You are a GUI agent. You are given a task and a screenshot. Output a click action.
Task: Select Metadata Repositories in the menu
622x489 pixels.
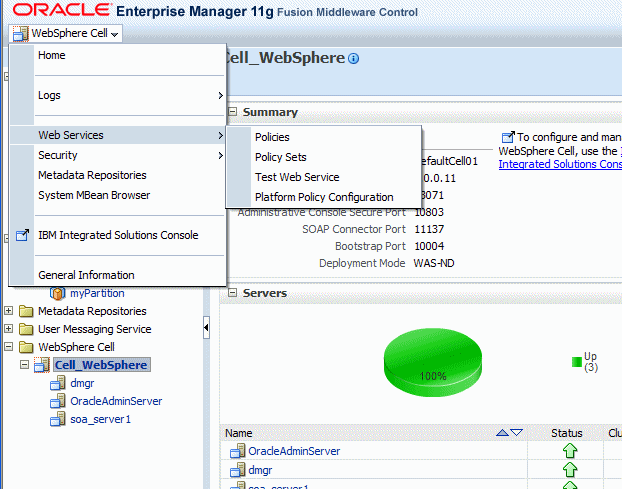[92, 175]
